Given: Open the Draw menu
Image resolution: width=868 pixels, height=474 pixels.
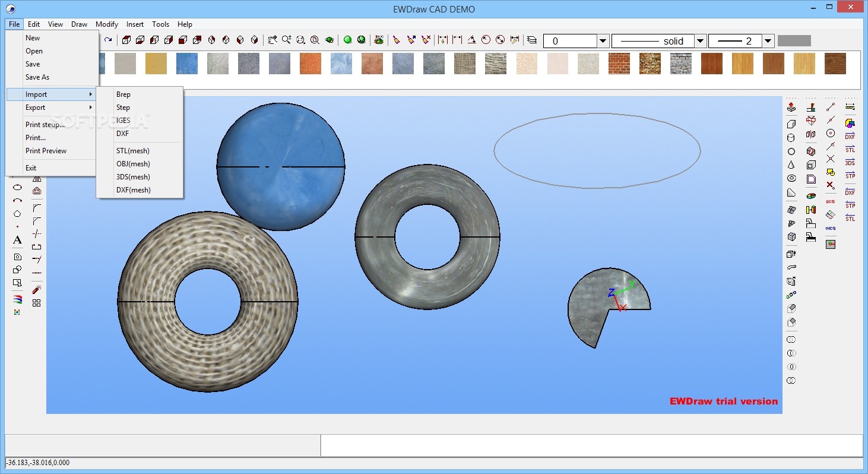Looking at the screenshot, I should [80, 24].
